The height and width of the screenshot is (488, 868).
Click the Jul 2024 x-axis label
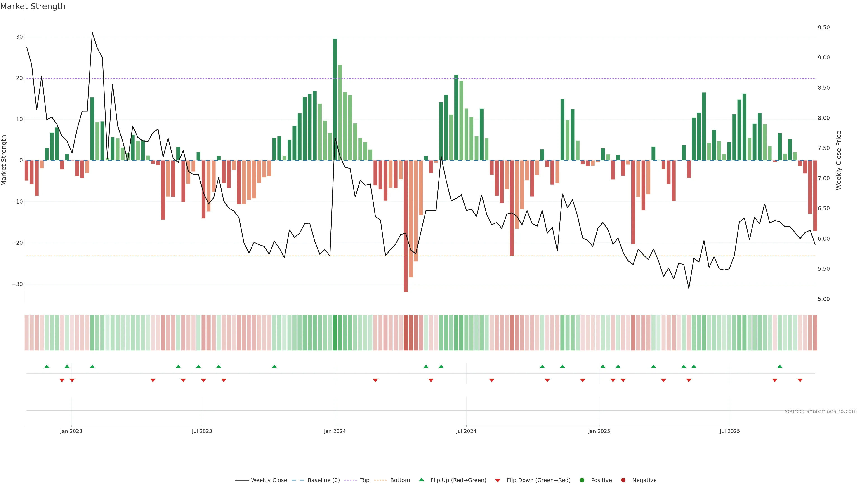(466, 431)
